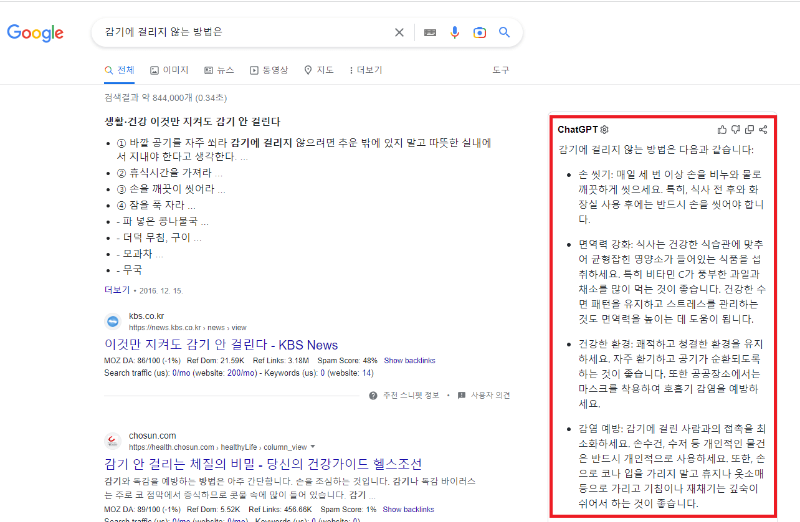
Task: Like the ChatGPT answer with thumbs up
Action: (x=722, y=130)
